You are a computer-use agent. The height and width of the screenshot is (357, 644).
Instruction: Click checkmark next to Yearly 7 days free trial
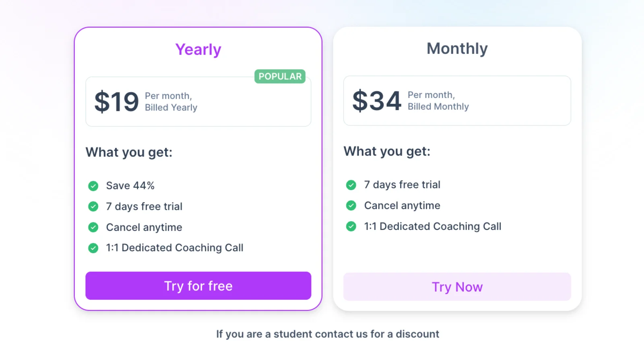(x=93, y=206)
